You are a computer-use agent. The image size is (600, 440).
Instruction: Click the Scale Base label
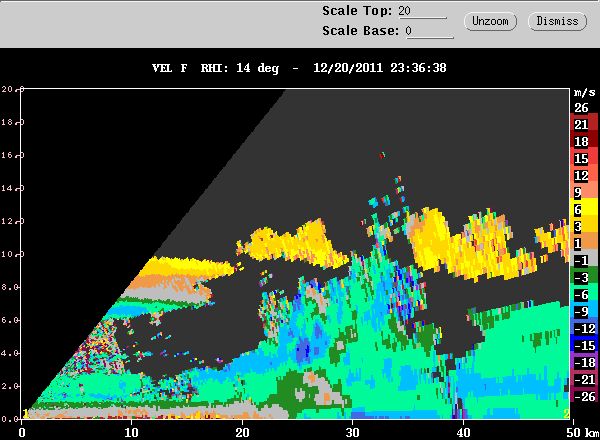(360, 31)
